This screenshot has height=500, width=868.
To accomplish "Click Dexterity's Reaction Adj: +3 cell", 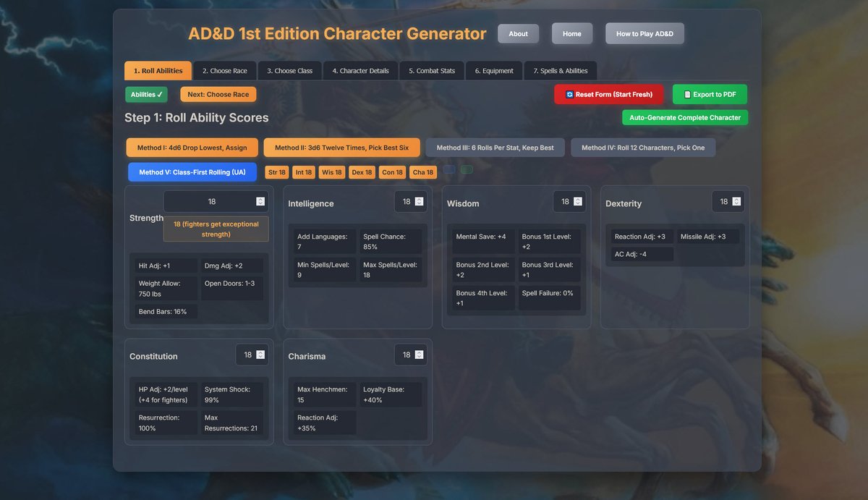I will coord(642,237).
